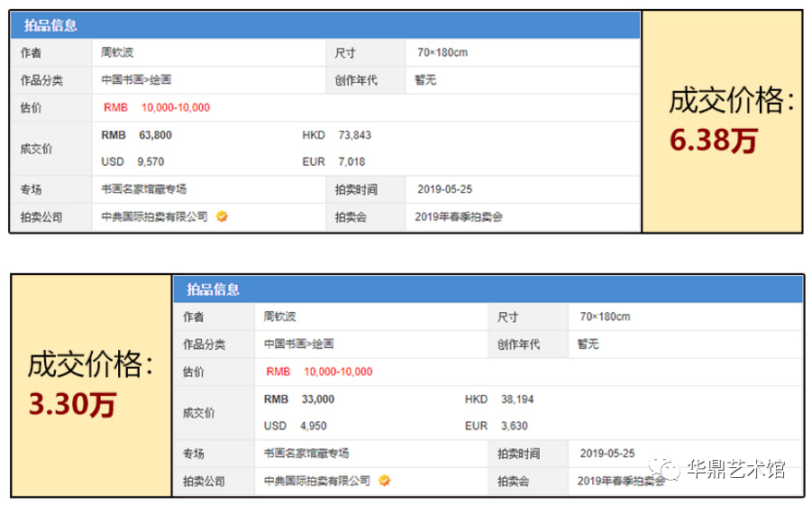The width and height of the screenshot is (812, 505).
Task: Click author name 周钦波 in the bottom table
Action: (x=280, y=317)
